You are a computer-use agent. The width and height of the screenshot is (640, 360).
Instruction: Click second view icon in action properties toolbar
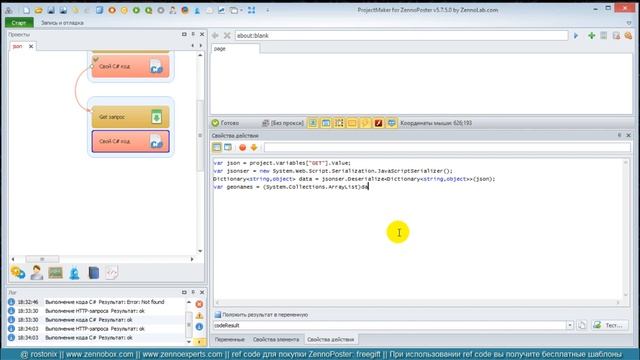click(228, 147)
